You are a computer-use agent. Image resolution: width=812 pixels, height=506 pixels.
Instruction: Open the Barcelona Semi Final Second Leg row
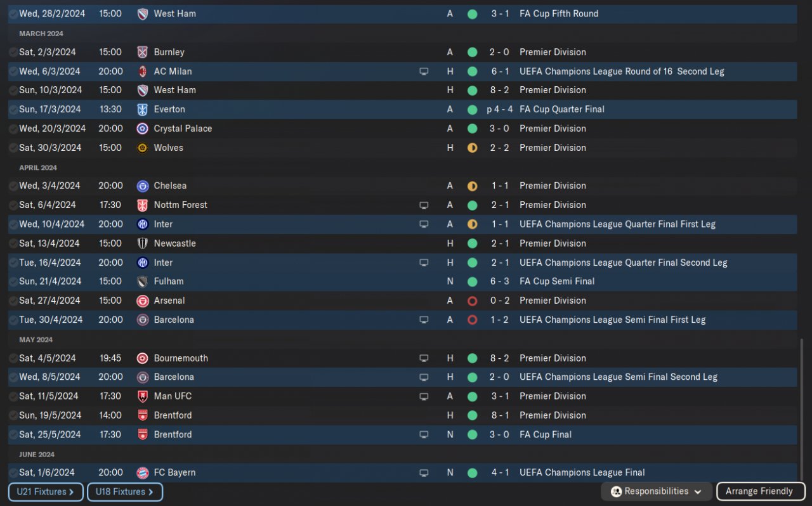pyautogui.click(x=402, y=377)
